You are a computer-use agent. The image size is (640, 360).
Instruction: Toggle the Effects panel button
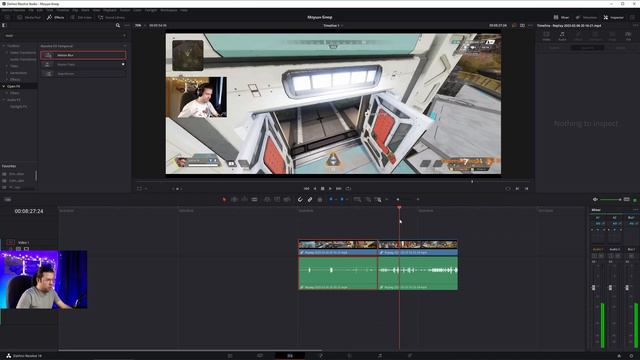56,18
